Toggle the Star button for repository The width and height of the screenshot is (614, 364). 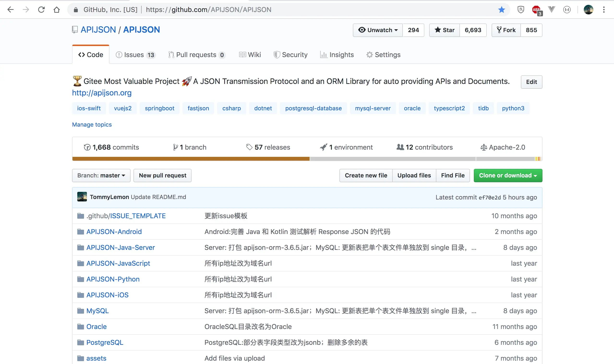click(x=445, y=30)
